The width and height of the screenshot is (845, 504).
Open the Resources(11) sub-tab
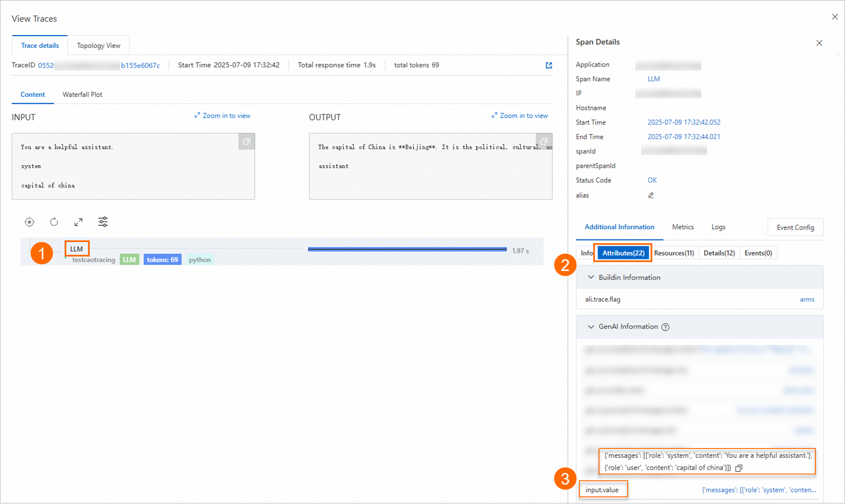click(x=674, y=253)
